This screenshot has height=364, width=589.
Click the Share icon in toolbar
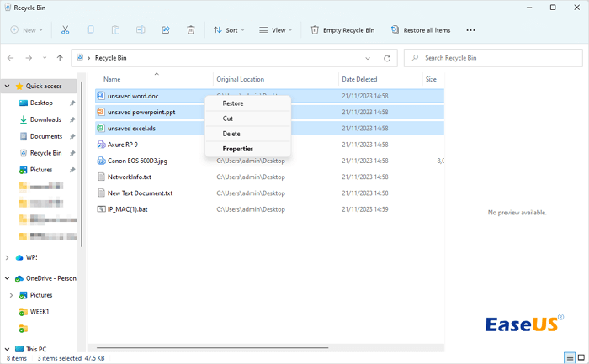pyautogui.click(x=166, y=30)
